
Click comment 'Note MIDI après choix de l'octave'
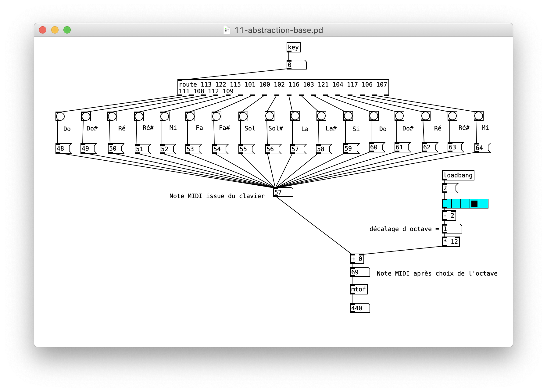437,273
